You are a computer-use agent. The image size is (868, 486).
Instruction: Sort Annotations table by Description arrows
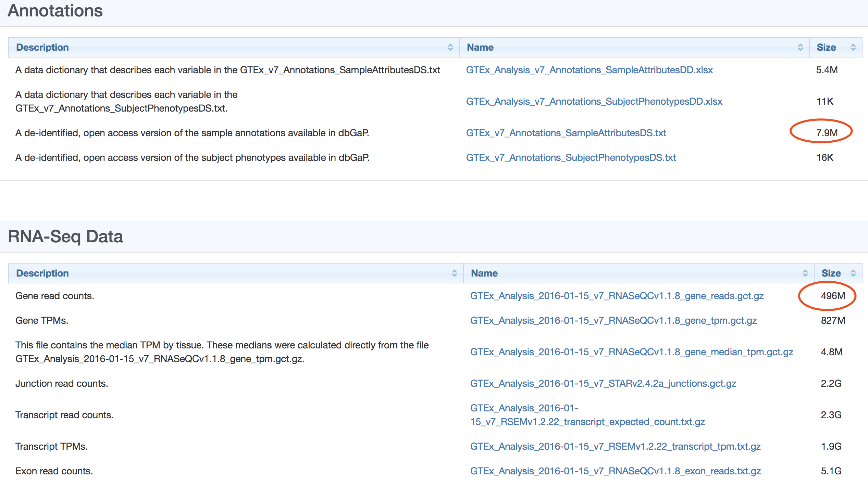pyautogui.click(x=450, y=47)
